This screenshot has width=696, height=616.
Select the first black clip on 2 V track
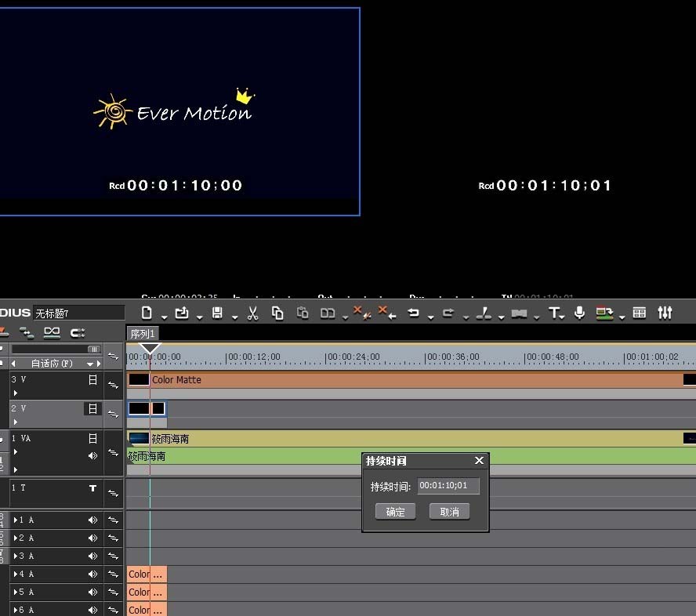pos(139,408)
